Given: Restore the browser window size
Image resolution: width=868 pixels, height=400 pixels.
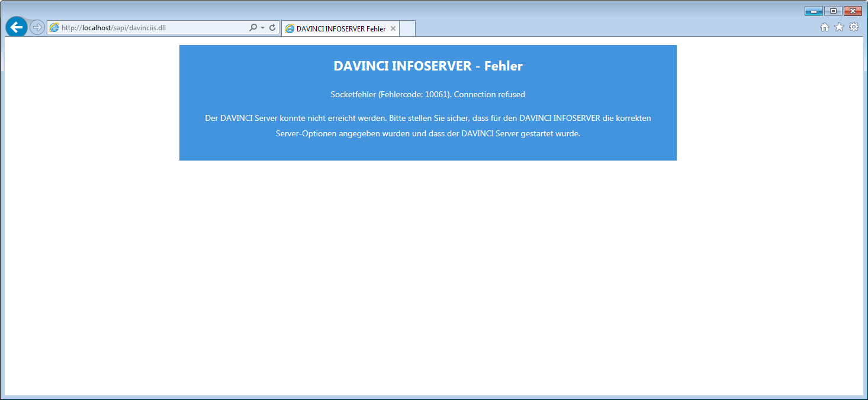Looking at the screenshot, I should click(x=833, y=11).
